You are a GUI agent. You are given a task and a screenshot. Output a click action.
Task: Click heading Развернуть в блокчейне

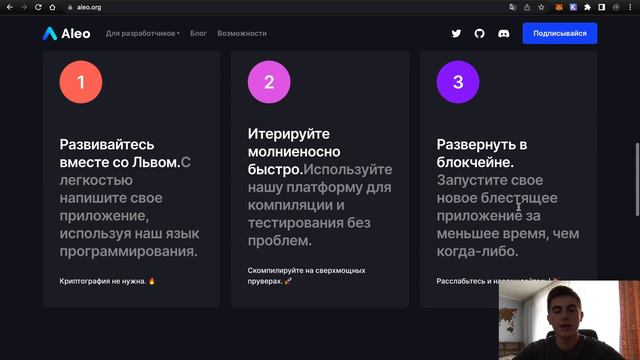(482, 153)
